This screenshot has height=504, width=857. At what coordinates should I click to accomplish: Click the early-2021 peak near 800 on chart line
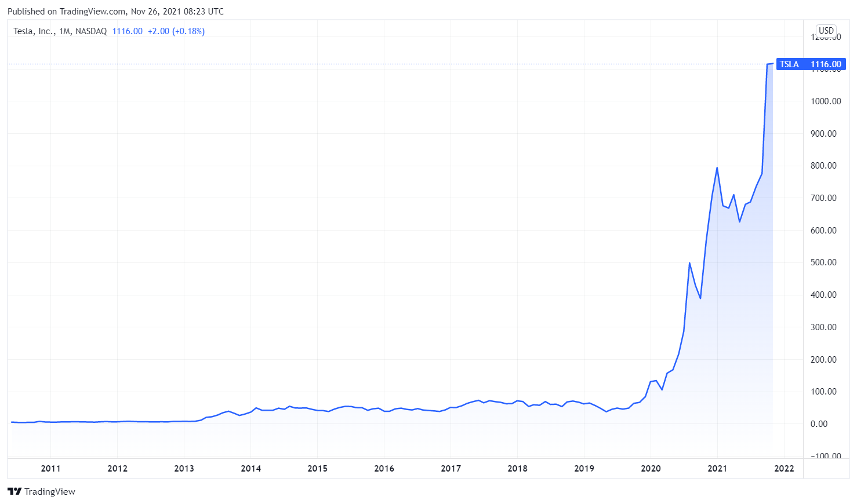click(717, 168)
